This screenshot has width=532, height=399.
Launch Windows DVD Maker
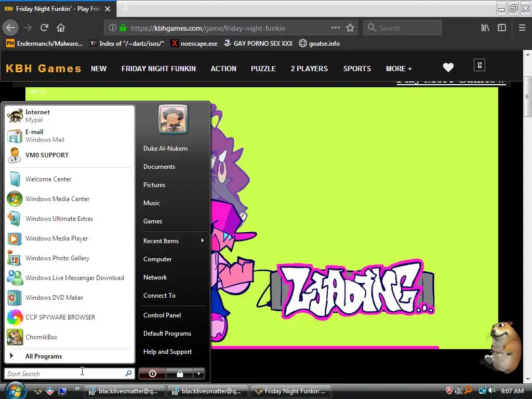(x=70, y=298)
